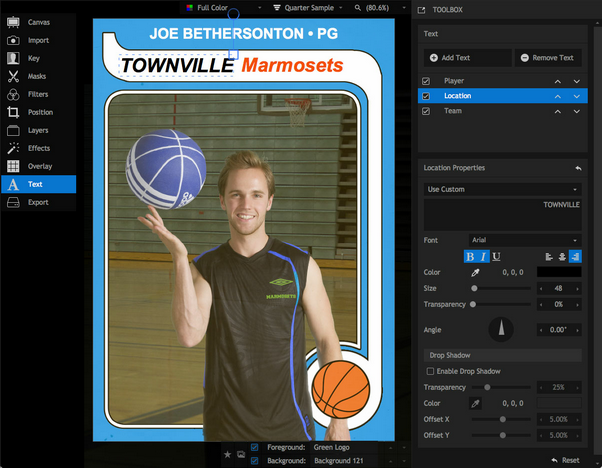Click the TOWNVILLE custom text field

point(503,215)
